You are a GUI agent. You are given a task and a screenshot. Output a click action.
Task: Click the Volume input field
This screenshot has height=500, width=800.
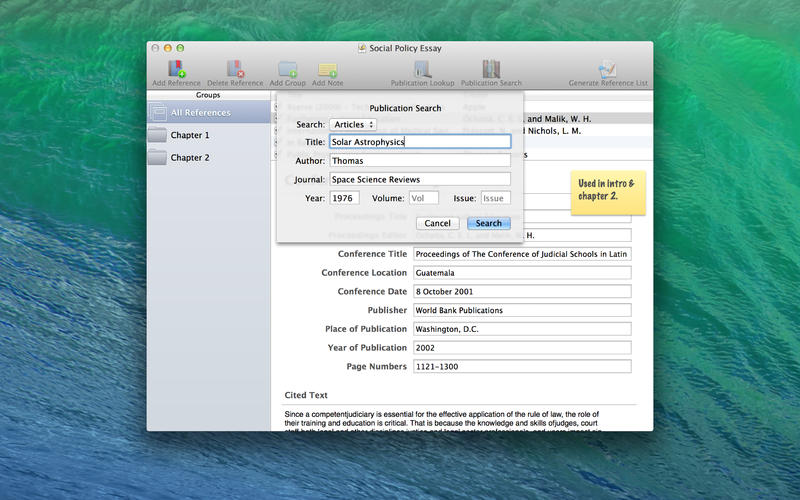click(423, 198)
